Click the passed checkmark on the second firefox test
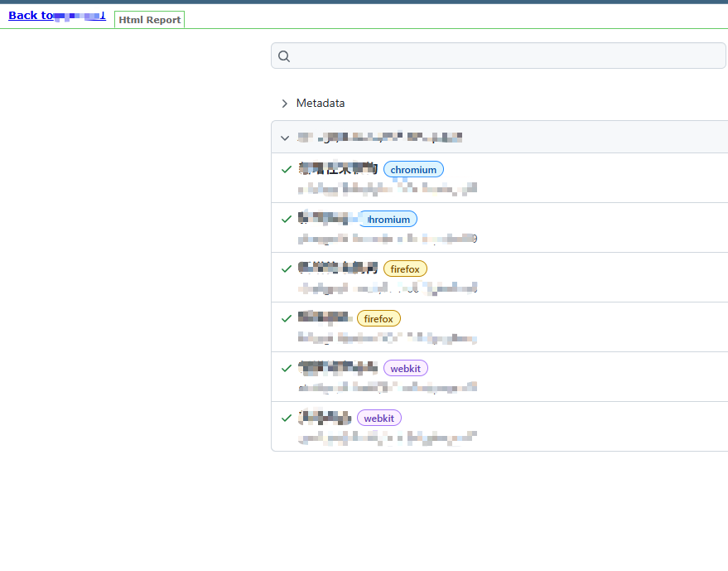 tap(287, 318)
